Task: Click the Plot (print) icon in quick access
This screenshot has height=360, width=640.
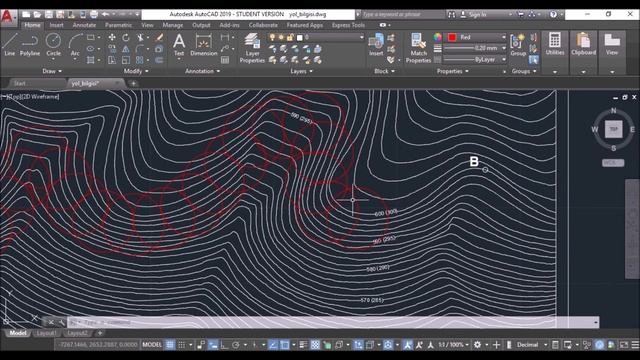Action: click(x=94, y=14)
